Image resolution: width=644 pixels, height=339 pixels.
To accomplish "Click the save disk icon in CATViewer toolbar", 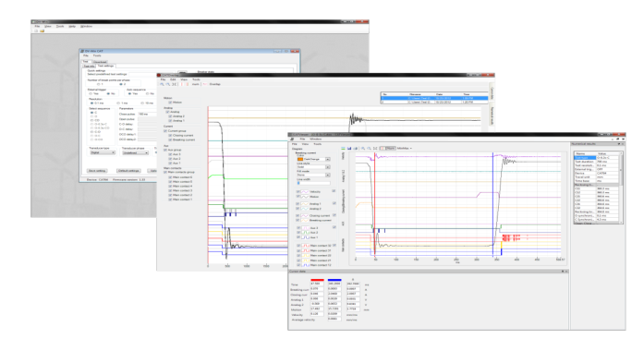I will click(x=349, y=148).
